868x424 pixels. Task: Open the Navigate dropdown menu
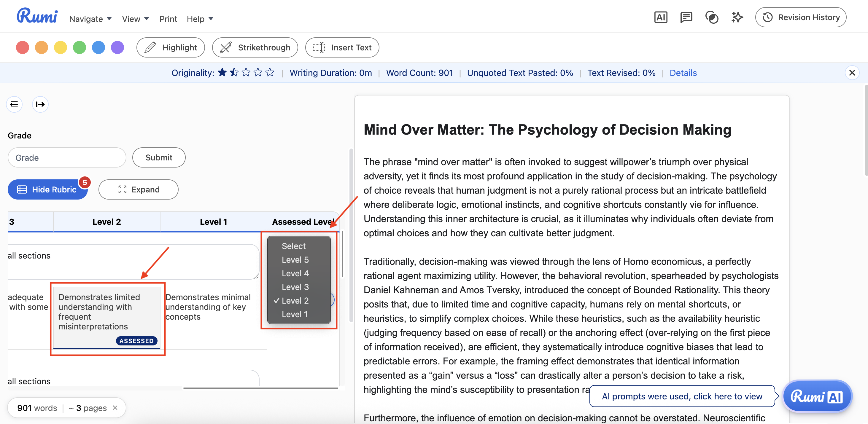90,19
